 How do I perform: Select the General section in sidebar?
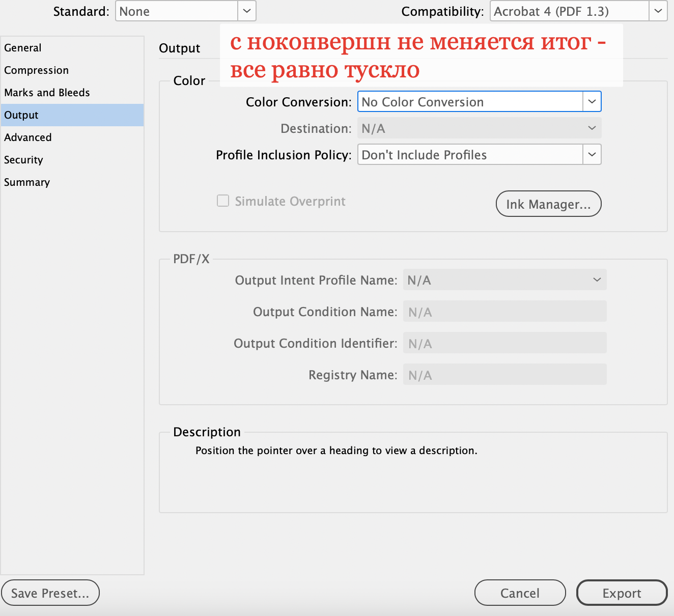tap(72, 48)
